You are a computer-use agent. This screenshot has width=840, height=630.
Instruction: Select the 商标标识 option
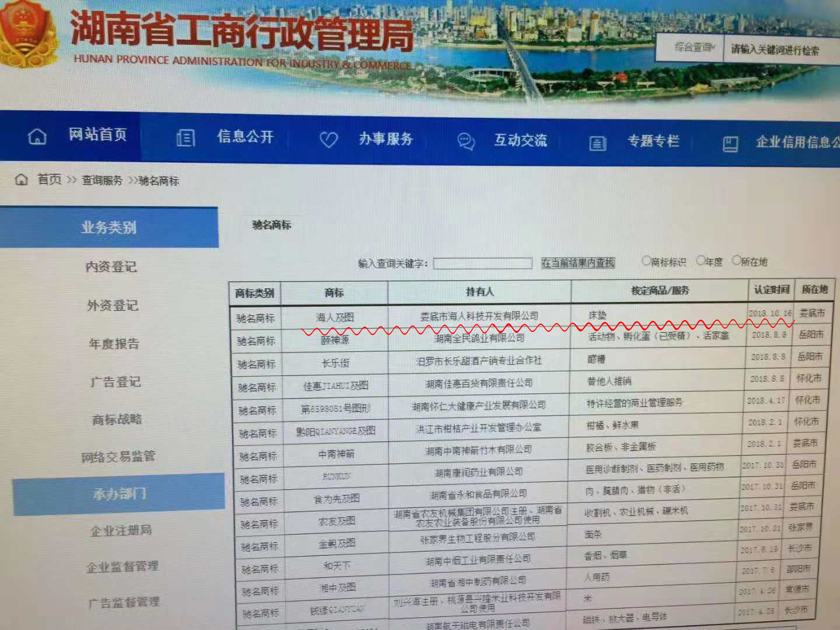pos(645,261)
